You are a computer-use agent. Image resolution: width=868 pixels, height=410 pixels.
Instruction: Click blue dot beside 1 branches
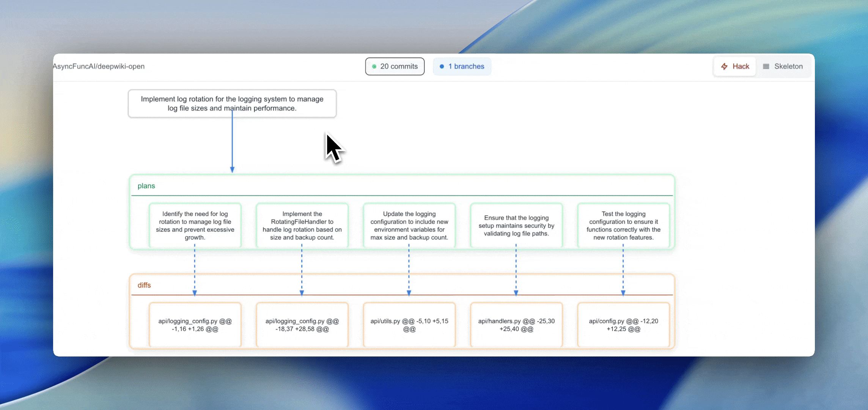442,66
